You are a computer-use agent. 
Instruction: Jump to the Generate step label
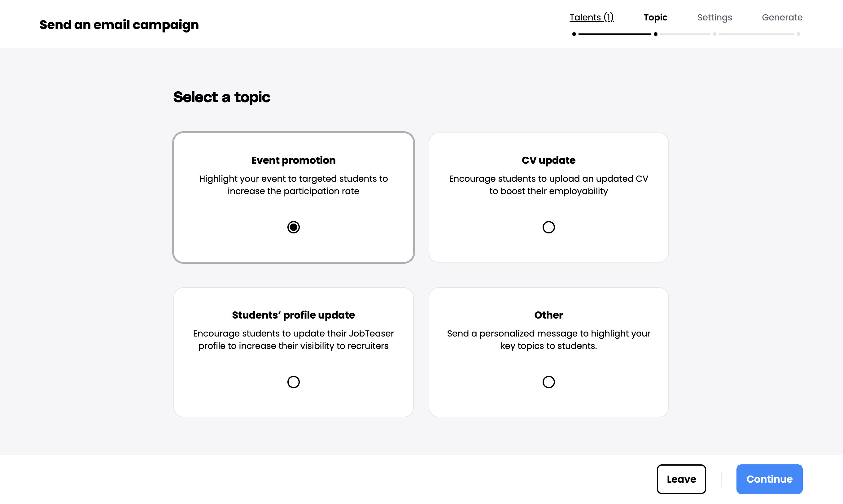coord(782,17)
